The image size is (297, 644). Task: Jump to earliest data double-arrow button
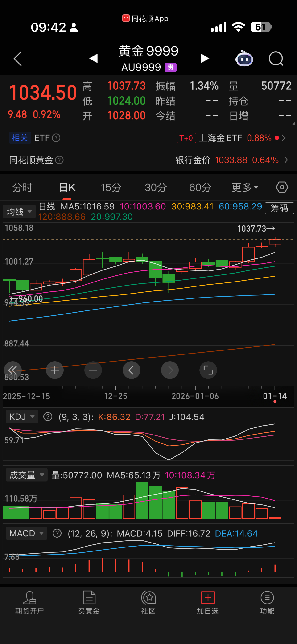pyautogui.click(x=12, y=370)
